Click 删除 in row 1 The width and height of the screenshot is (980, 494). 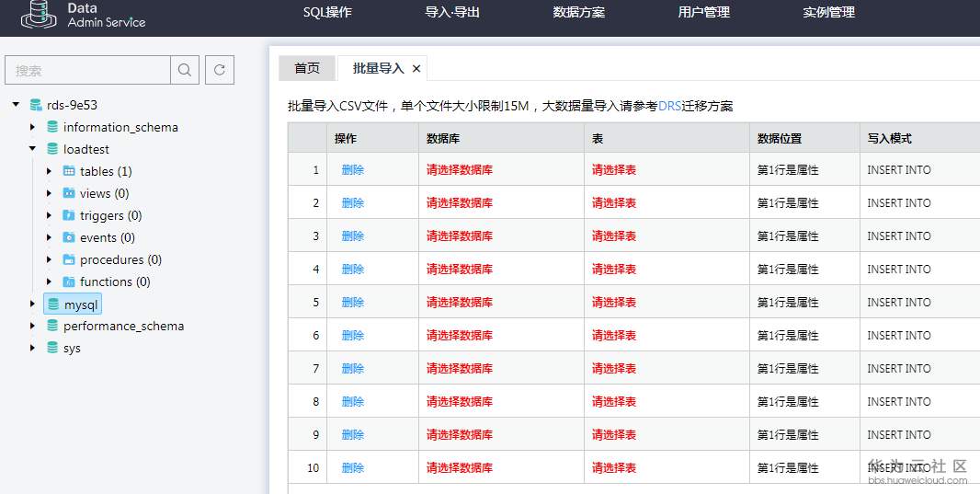(353, 170)
